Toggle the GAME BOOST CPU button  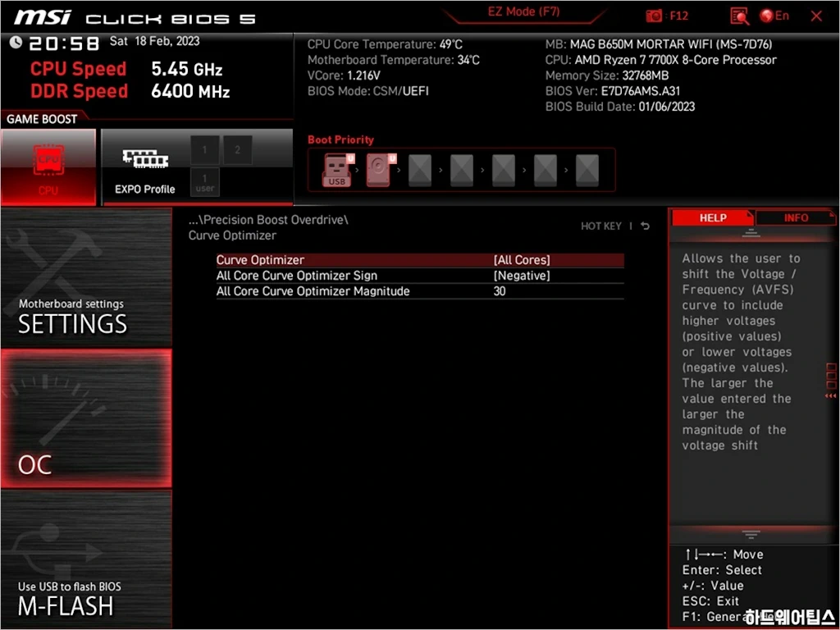pyautogui.click(x=48, y=167)
